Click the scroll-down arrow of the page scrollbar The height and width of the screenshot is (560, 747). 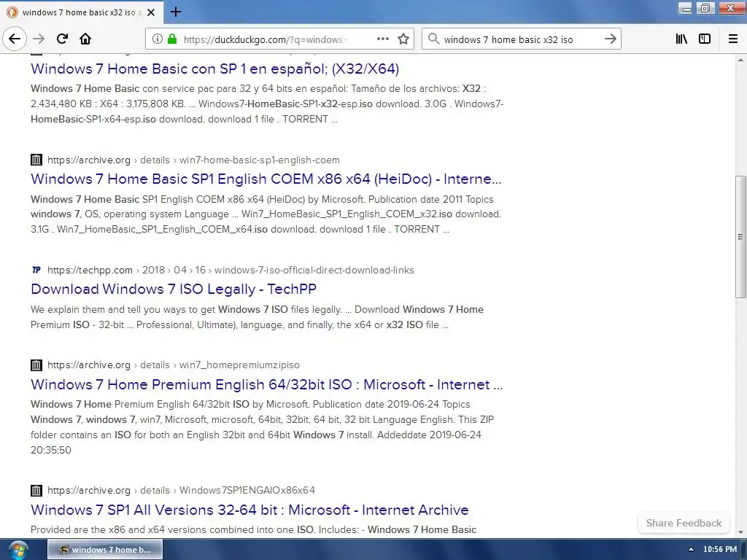[x=740, y=532]
